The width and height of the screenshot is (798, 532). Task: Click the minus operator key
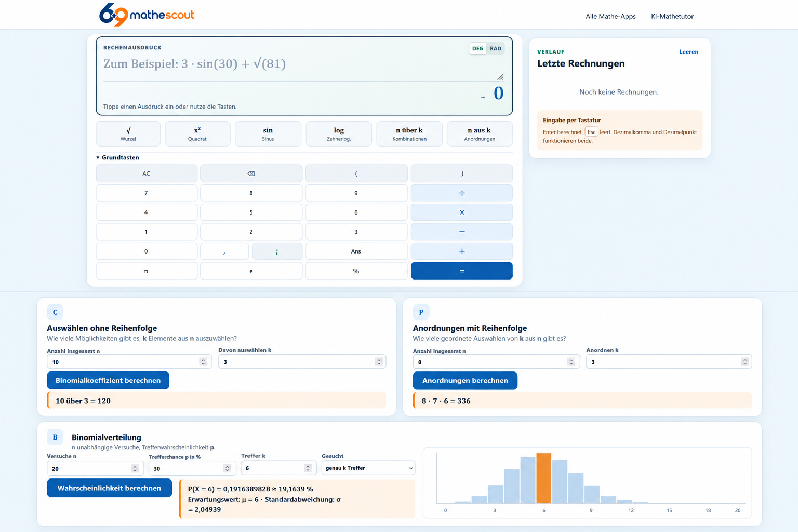[462, 232]
